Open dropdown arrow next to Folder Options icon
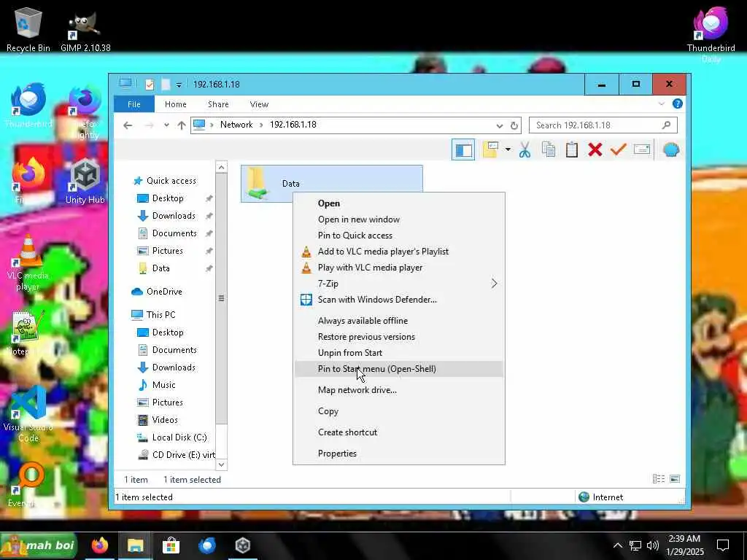Viewport: 747px width, 560px height. (x=508, y=150)
